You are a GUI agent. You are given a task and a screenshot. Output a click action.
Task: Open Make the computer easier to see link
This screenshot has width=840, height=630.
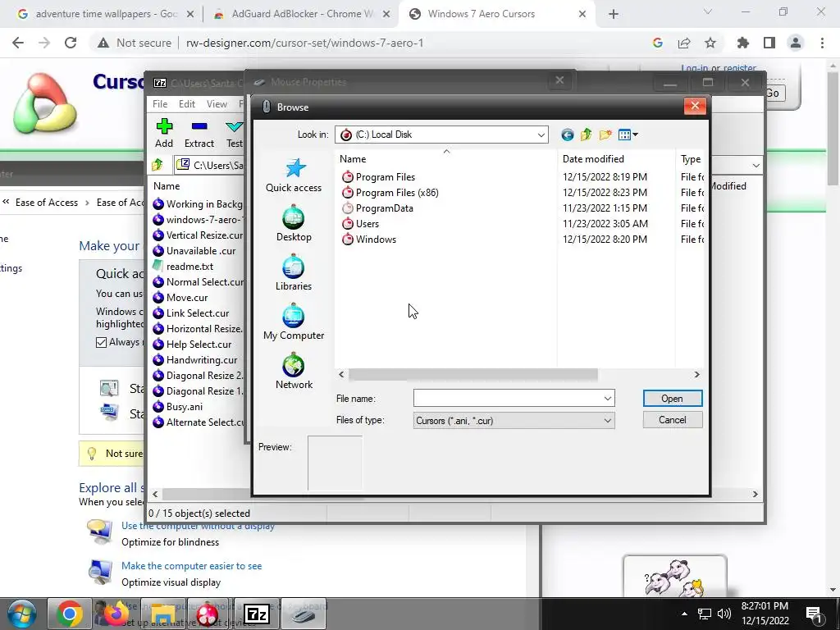[x=191, y=566]
